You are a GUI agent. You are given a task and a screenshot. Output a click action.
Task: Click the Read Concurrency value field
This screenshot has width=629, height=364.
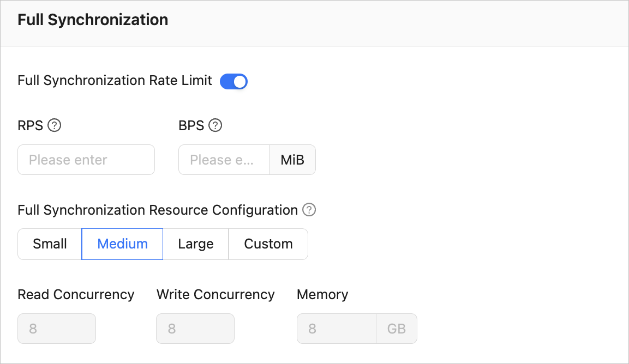point(57,329)
